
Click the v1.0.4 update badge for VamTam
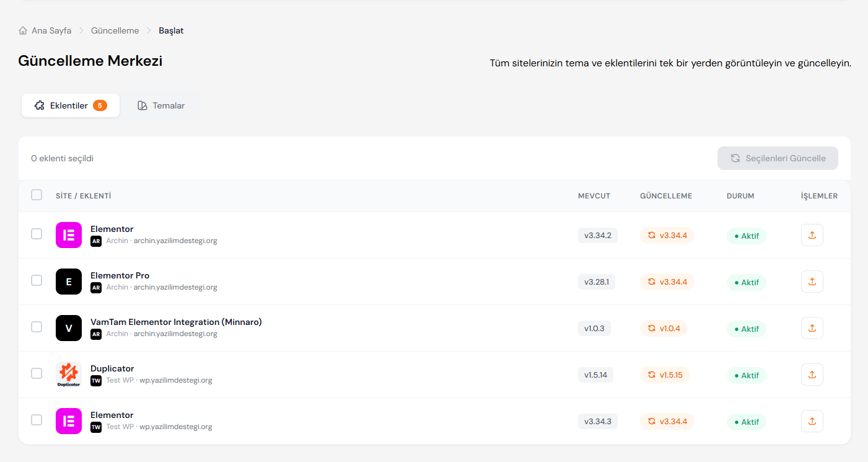[664, 329]
